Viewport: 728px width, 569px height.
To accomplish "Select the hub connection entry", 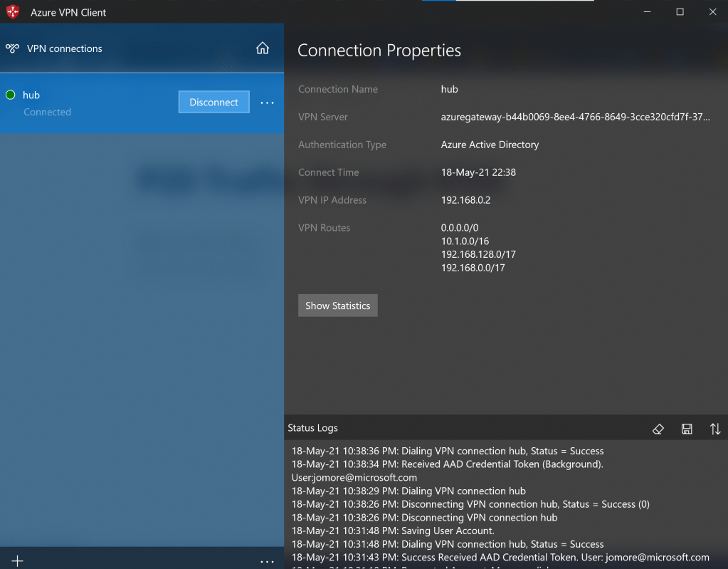I will point(85,103).
